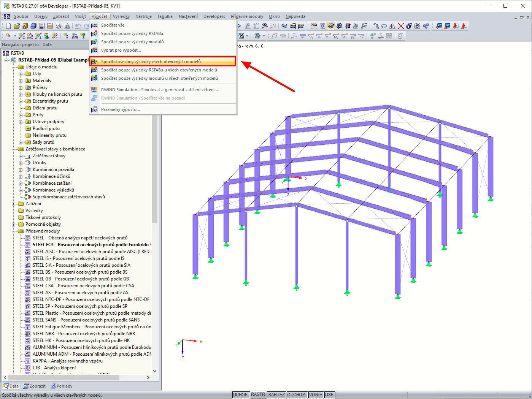Viewport: 532px width, 399px height.
Task: Click the RSTAB logo left of Soubor
Action: pyautogui.click(x=7, y=16)
